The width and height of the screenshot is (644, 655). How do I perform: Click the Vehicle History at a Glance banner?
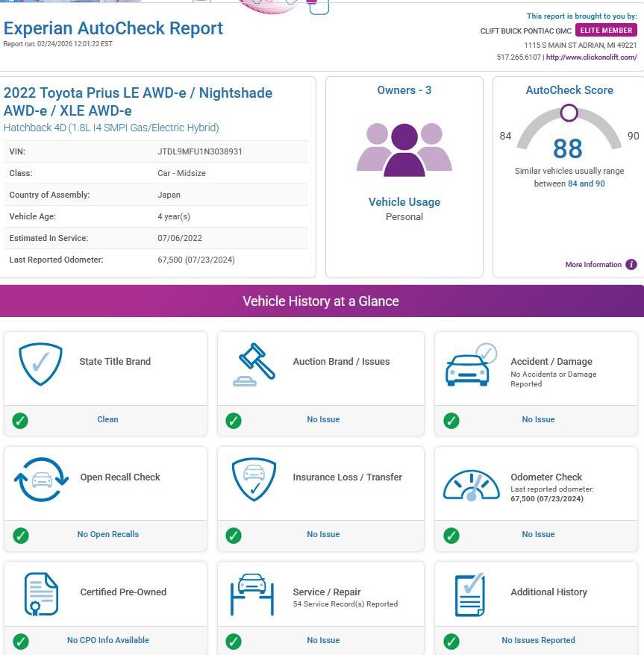322,301
